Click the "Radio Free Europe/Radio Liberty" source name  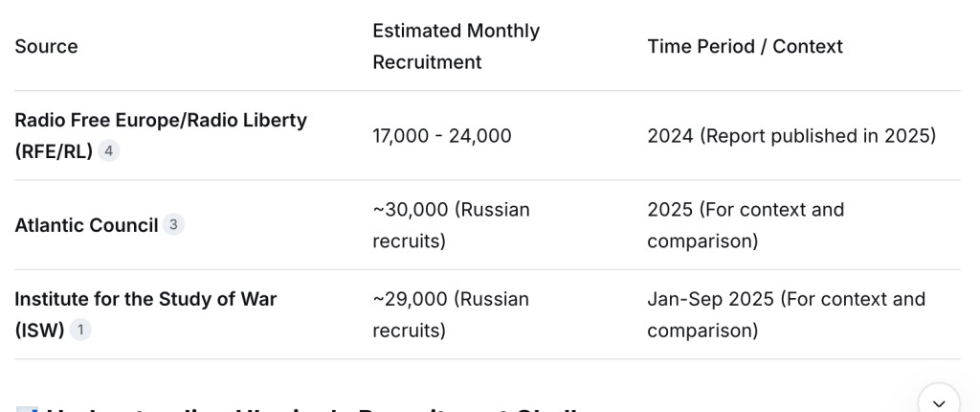161,121
